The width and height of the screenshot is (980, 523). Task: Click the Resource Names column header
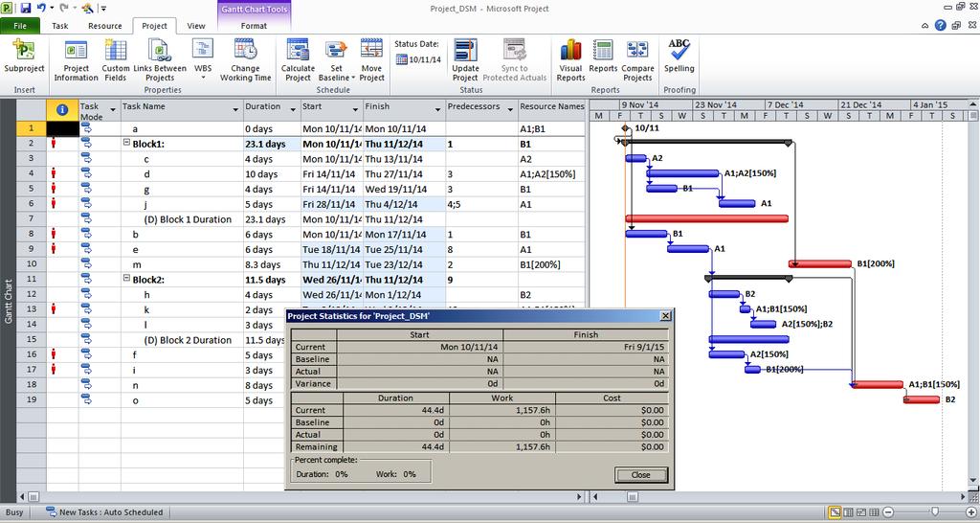click(x=552, y=109)
